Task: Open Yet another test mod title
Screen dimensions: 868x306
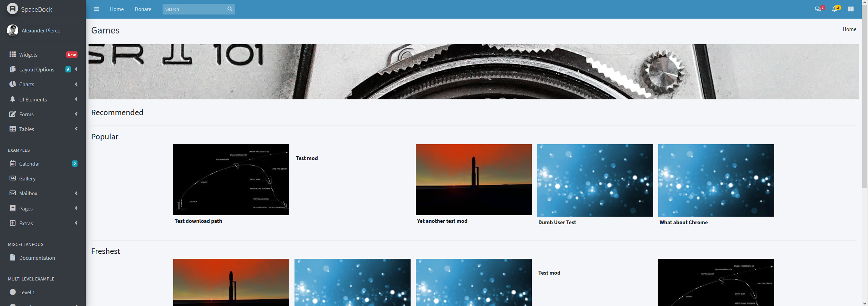Action: click(x=442, y=221)
